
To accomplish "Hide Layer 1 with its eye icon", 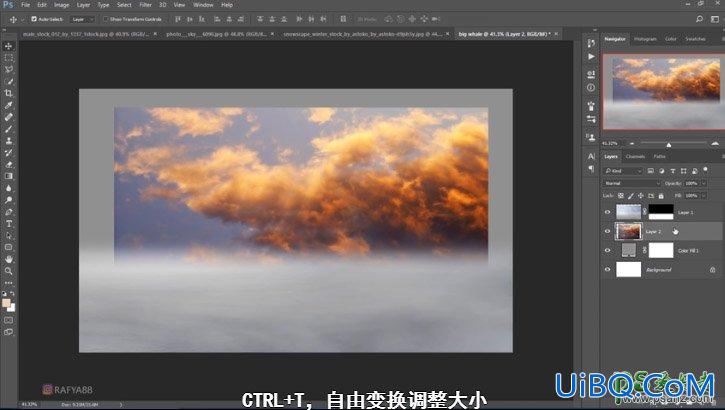I will (608, 212).
